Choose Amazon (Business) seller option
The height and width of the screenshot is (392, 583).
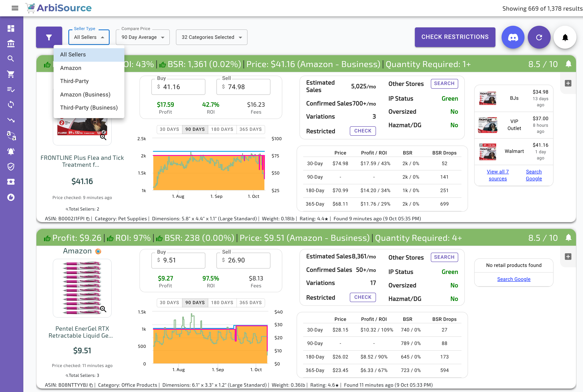[x=89, y=94]
